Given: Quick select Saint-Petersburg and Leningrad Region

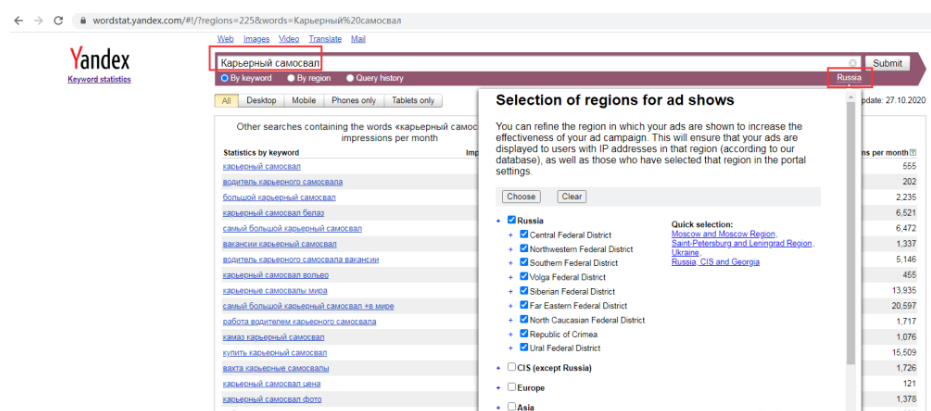Looking at the screenshot, I should [743, 243].
